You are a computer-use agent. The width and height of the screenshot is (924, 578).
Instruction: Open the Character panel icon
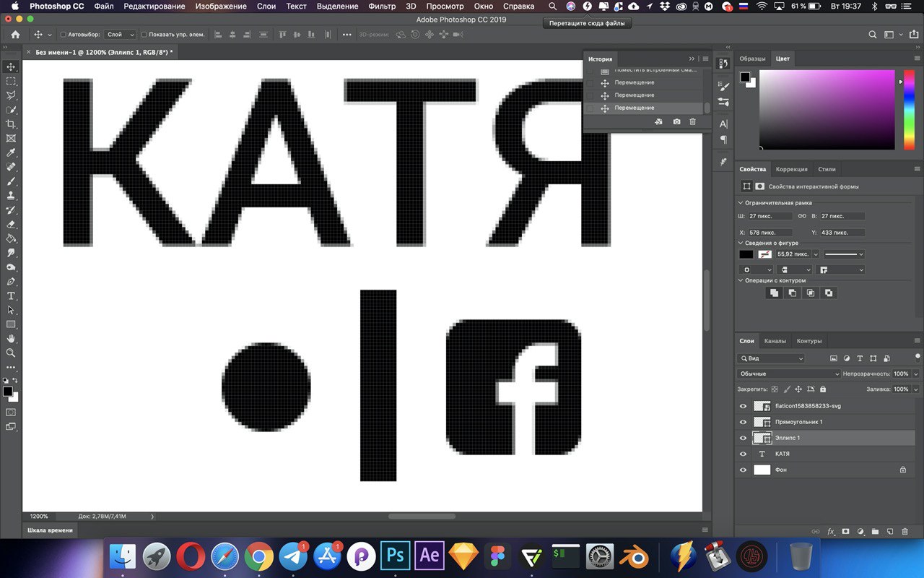tap(723, 124)
